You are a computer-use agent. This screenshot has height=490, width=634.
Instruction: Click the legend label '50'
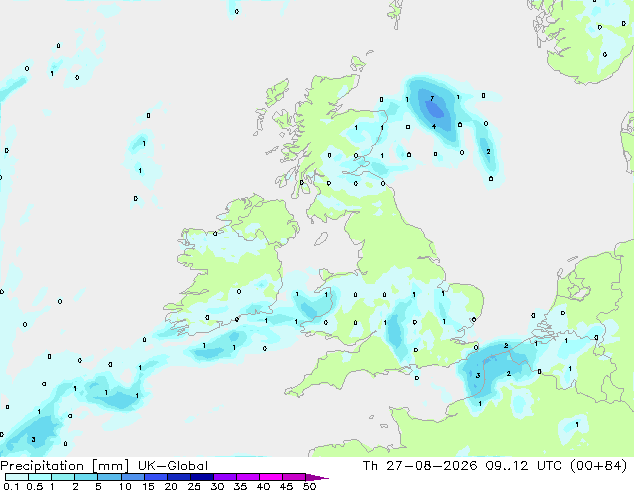coord(309,486)
